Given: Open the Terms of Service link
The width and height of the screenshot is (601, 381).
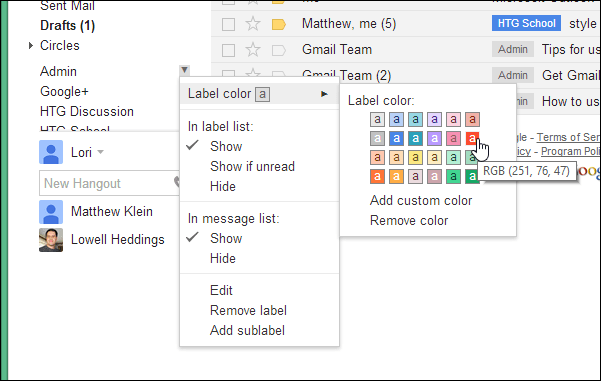Looking at the screenshot, I should pos(568,137).
